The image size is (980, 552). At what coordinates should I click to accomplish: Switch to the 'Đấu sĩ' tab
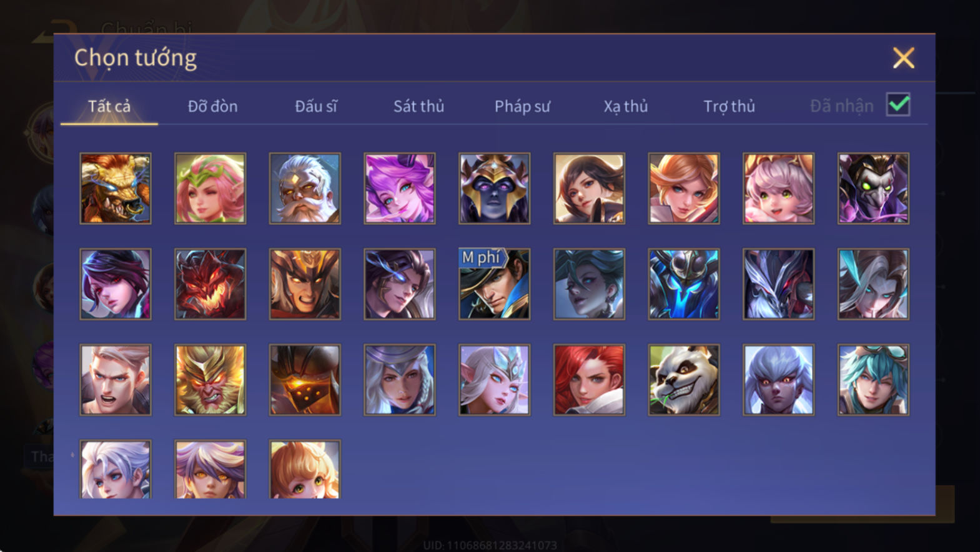315,106
